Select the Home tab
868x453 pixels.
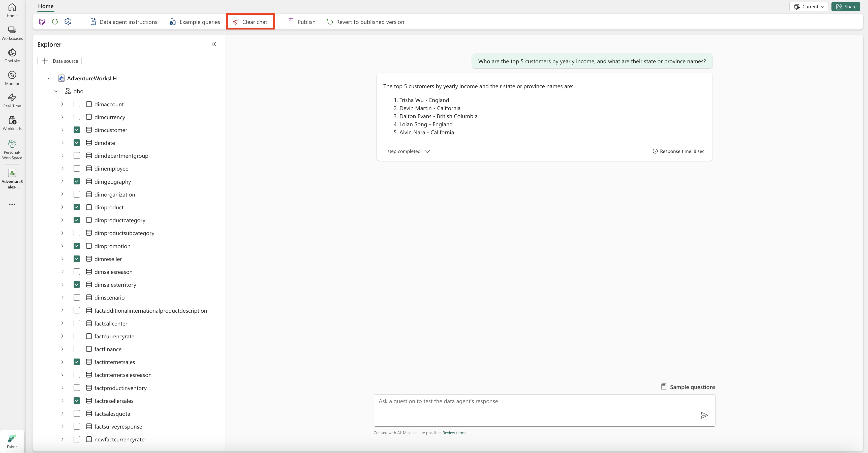46,6
